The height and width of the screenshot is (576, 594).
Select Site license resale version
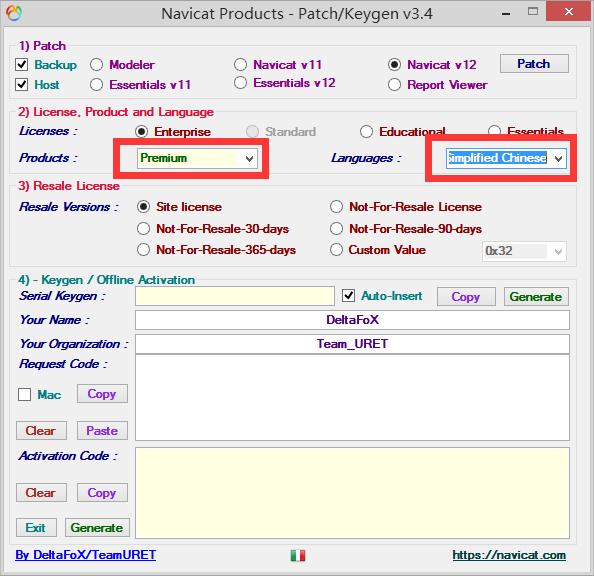[x=144, y=207]
